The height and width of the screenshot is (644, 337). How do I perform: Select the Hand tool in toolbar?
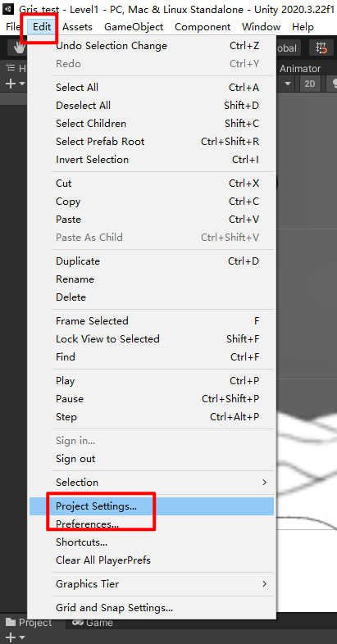pyautogui.click(x=19, y=48)
